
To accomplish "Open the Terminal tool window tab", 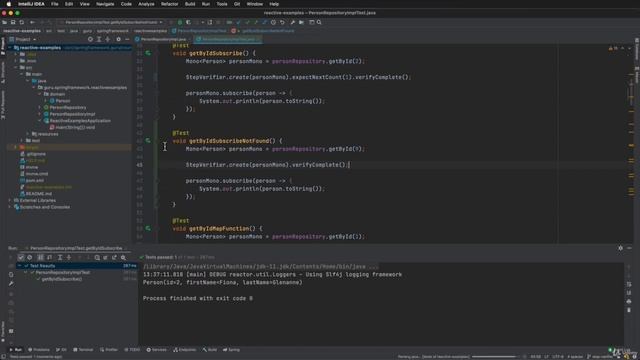I will pyautogui.click(x=83, y=350).
